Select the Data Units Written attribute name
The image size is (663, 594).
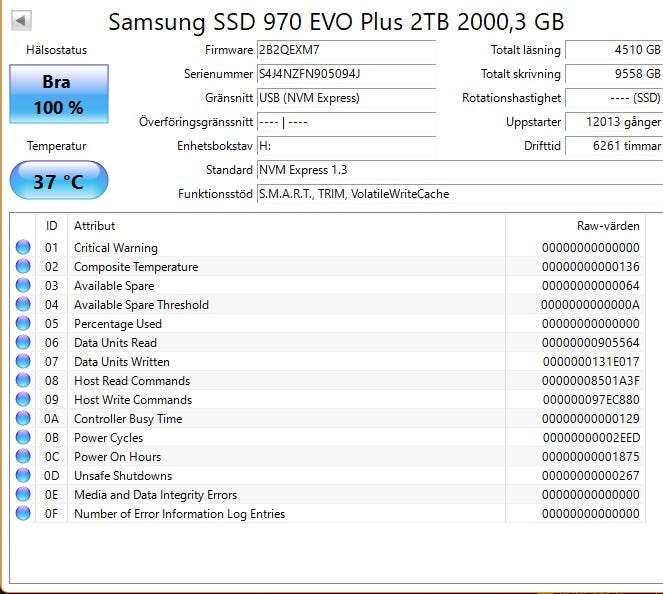coord(122,362)
